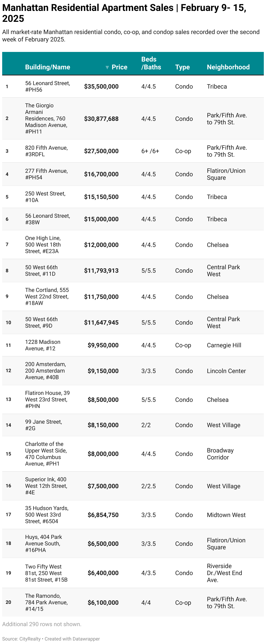Viewport: 266px width, 644px height.
Task: Click the Additional 290 rows not shown note
Action: [42, 624]
